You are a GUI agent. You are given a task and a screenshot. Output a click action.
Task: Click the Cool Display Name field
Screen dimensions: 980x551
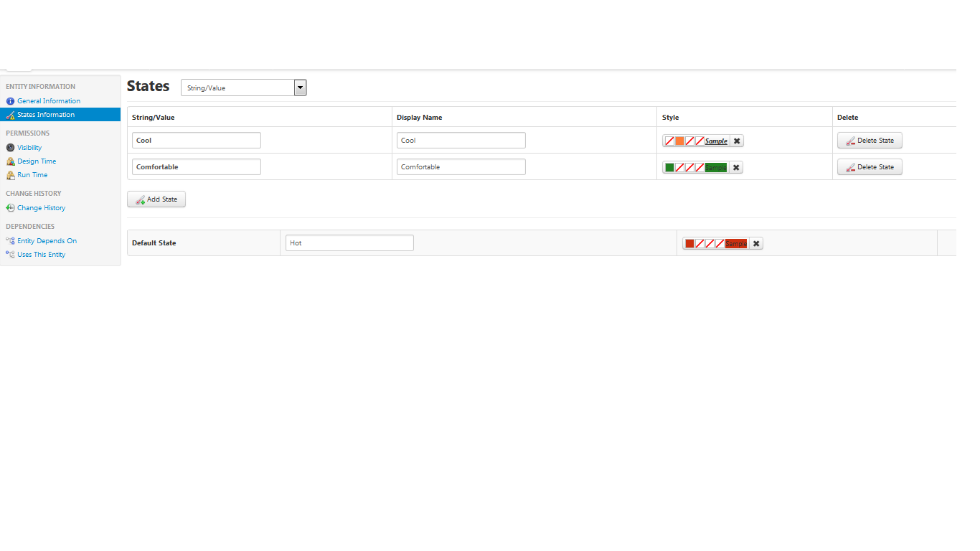[x=461, y=141]
